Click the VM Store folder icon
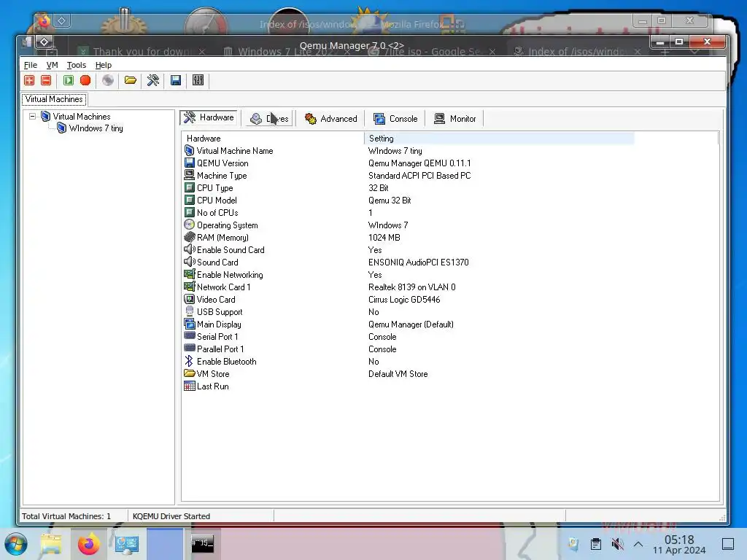 (189, 373)
